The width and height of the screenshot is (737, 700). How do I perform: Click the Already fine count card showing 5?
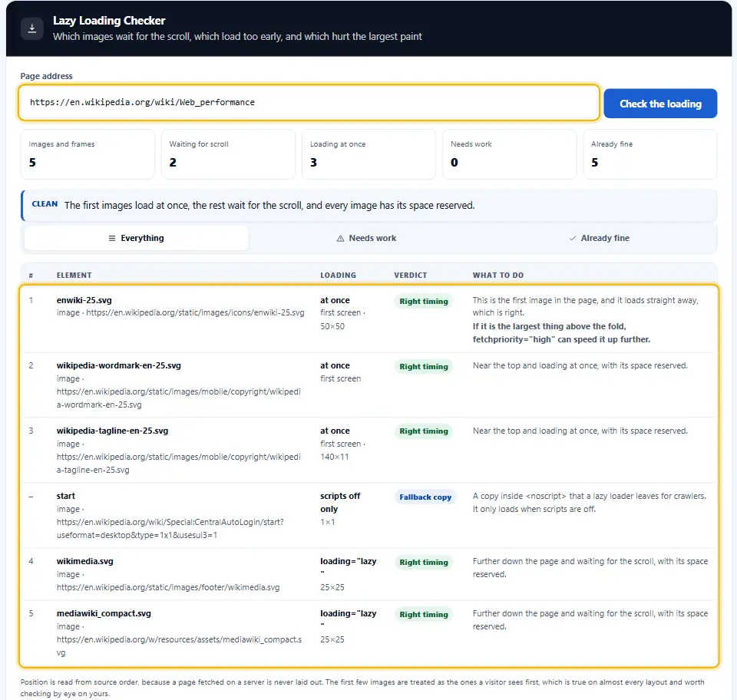650,154
